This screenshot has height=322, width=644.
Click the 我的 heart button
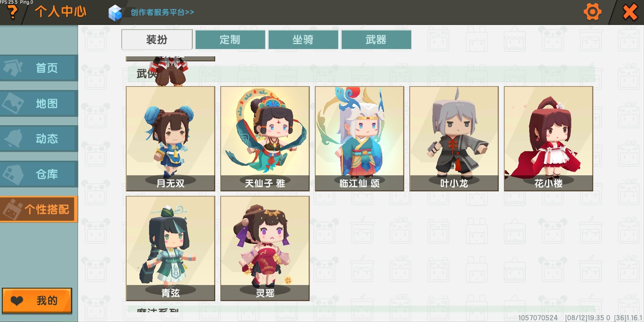(37, 301)
